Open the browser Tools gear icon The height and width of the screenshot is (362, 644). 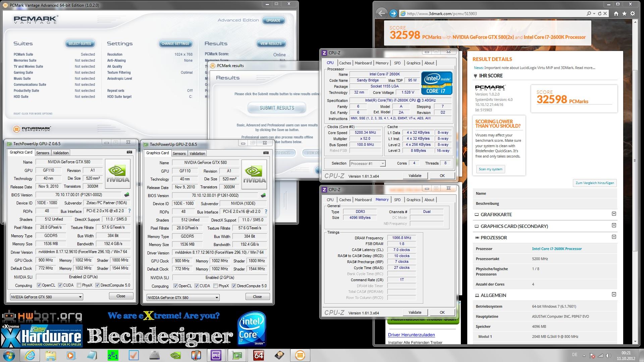click(x=633, y=13)
